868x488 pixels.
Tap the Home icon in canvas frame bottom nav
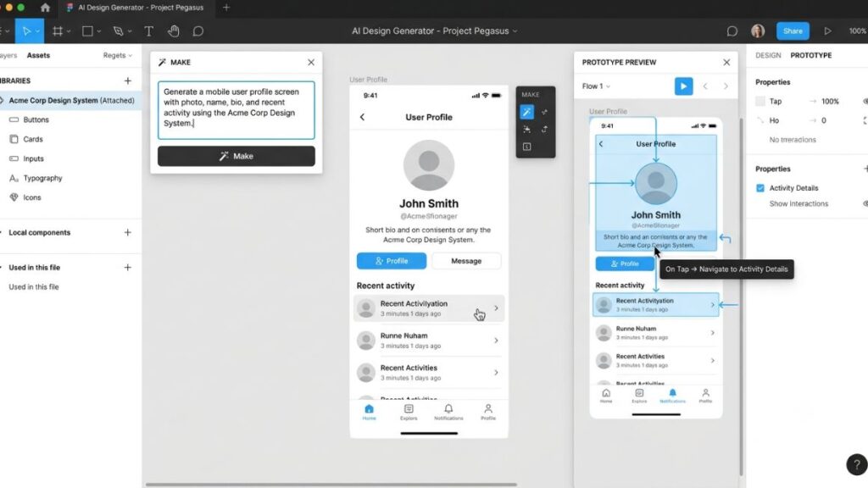pos(370,412)
